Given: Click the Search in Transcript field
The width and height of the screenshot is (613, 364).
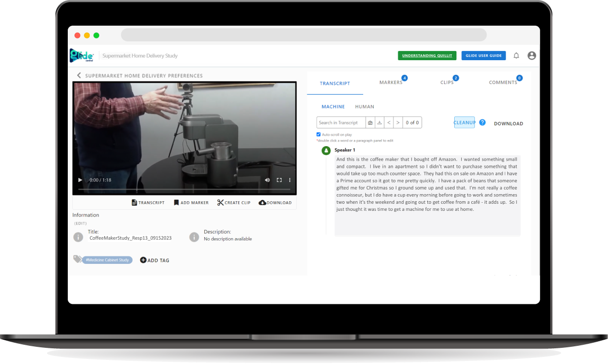Looking at the screenshot, I should [x=341, y=122].
